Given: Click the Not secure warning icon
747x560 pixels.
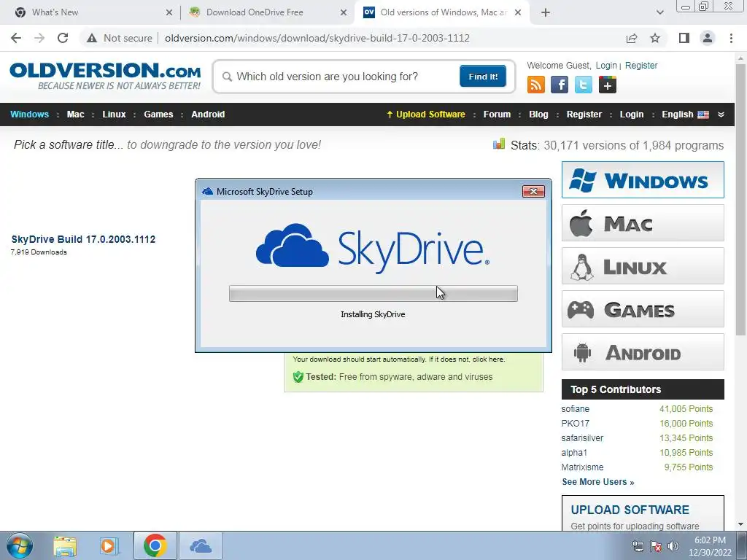Looking at the screenshot, I should click(x=92, y=38).
